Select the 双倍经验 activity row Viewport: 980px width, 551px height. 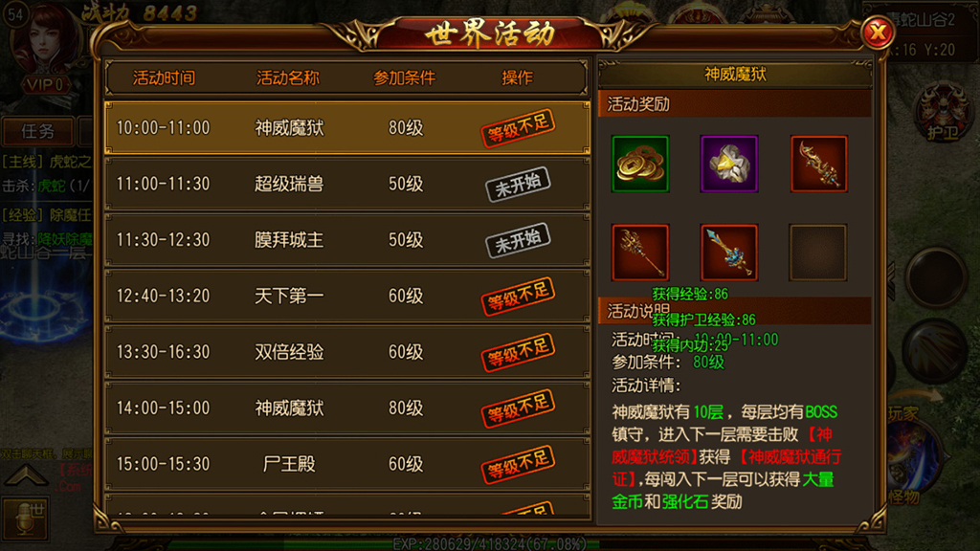click(347, 352)
